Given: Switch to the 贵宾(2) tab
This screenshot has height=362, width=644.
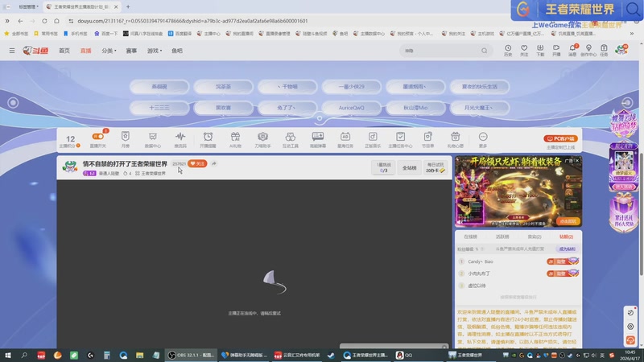Looking at the screenshot, I should (535, 237).
